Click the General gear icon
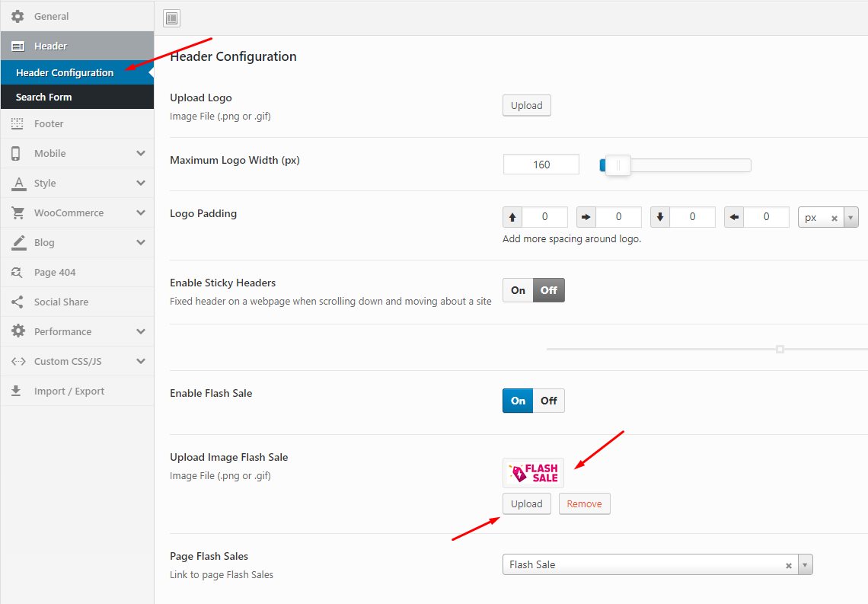Image resolution: width=868 pixels, height=604 pixels. tap(18, 16)
